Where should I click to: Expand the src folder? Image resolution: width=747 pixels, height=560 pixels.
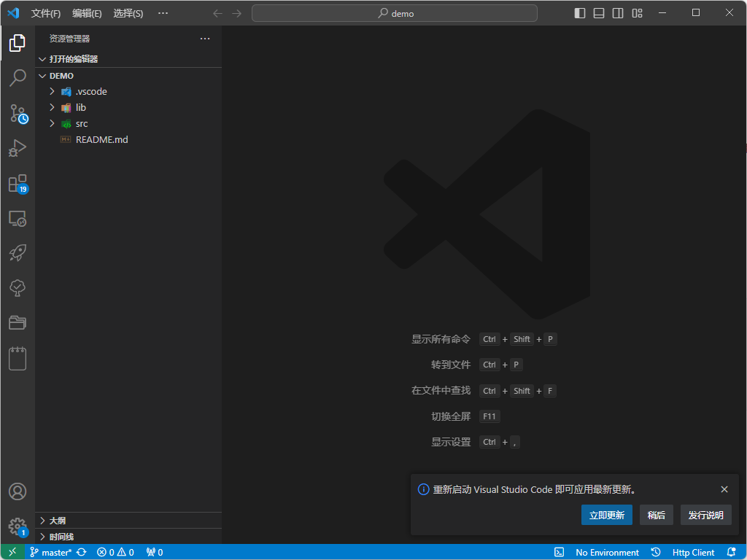[x=128, y=124]
